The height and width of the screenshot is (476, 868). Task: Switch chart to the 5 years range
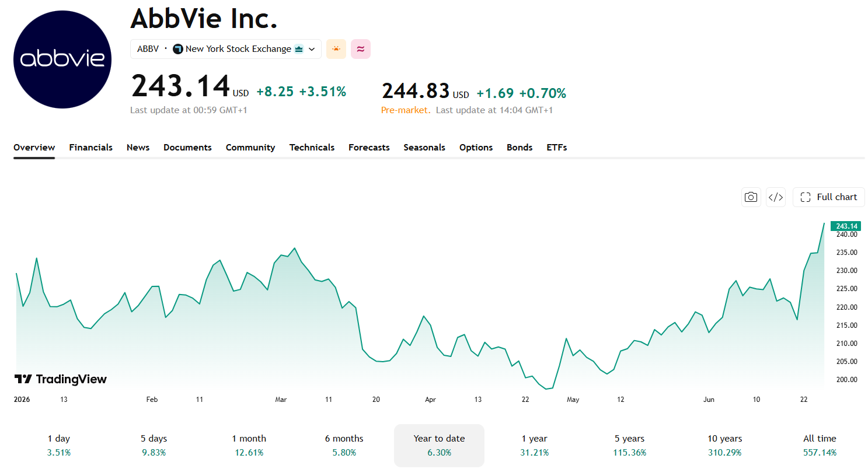[630, 446]
